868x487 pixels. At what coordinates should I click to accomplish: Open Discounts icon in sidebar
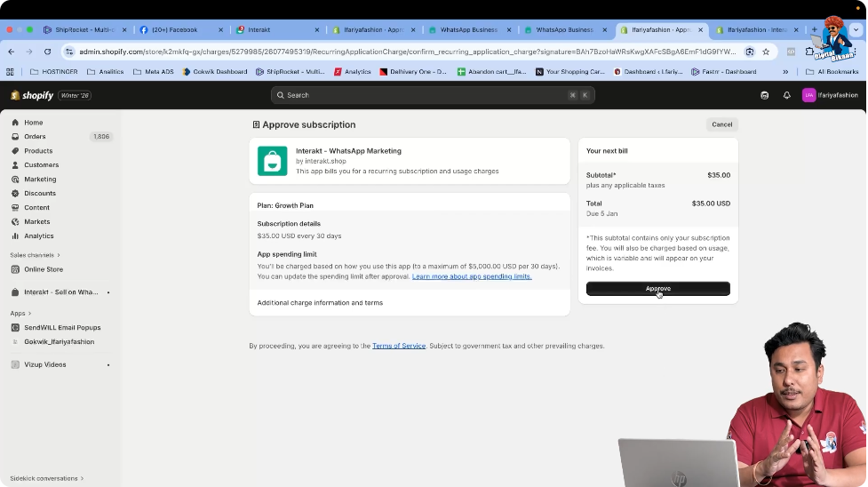pyautogui.click(x=15, y=194)
